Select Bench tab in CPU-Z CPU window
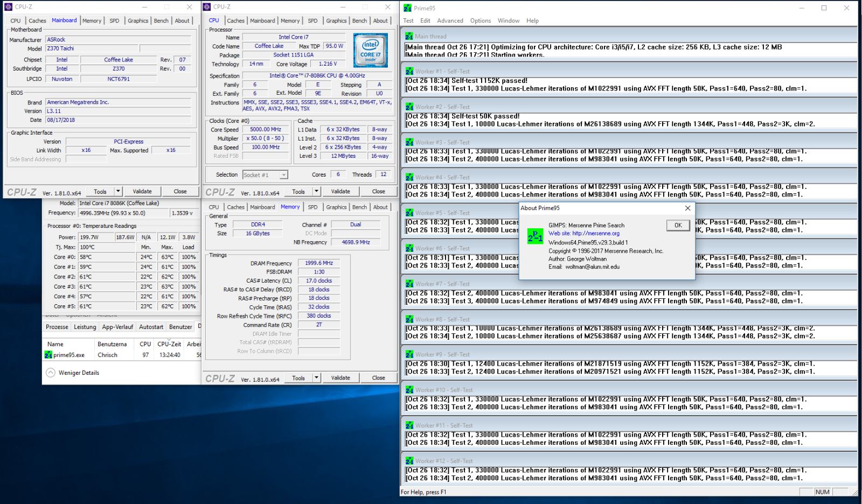This screenshot has height=504, width=862. coord(359,20)
